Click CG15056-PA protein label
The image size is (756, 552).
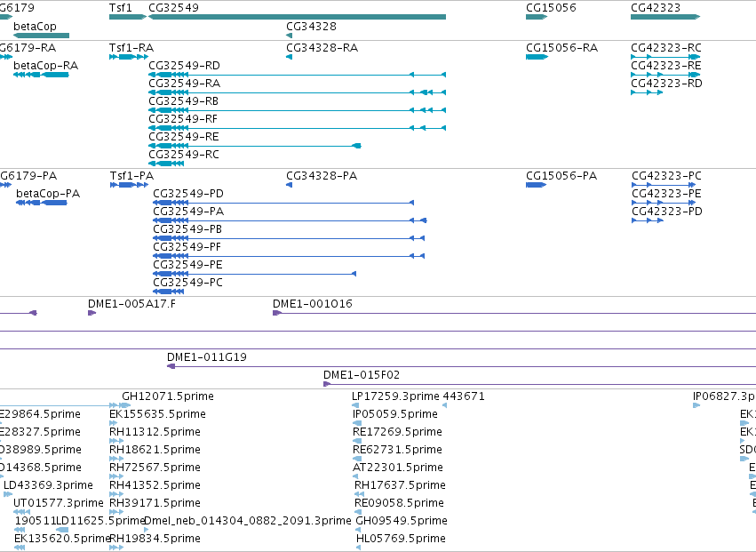(561, 176)
